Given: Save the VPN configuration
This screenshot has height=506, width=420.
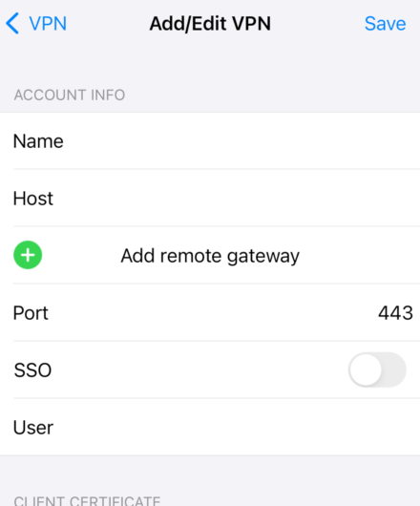Looking at the screenshot, I should point(386,24).
